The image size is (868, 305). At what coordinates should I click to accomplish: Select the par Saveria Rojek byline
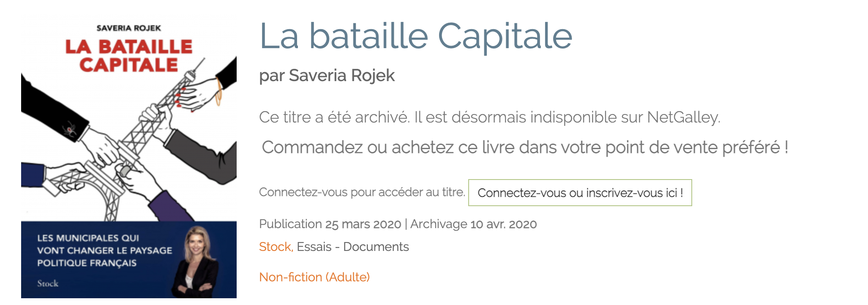tap(327, 76)
